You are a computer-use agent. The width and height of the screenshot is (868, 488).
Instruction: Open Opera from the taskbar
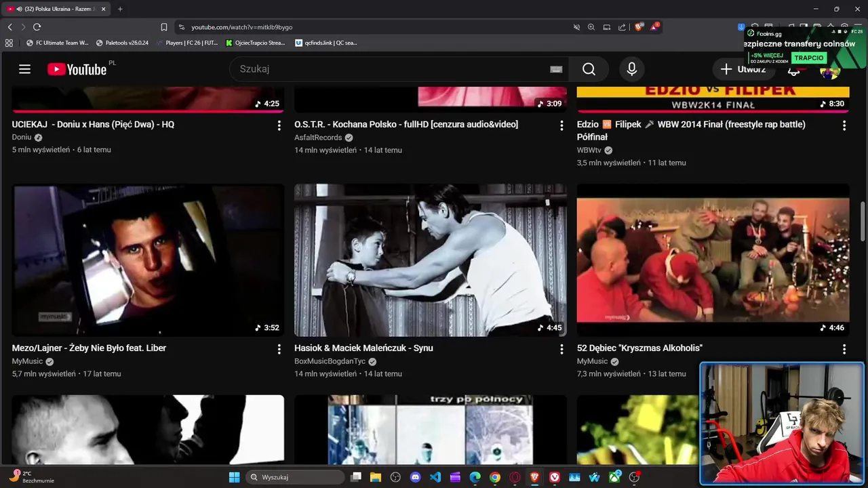(515, 477)
